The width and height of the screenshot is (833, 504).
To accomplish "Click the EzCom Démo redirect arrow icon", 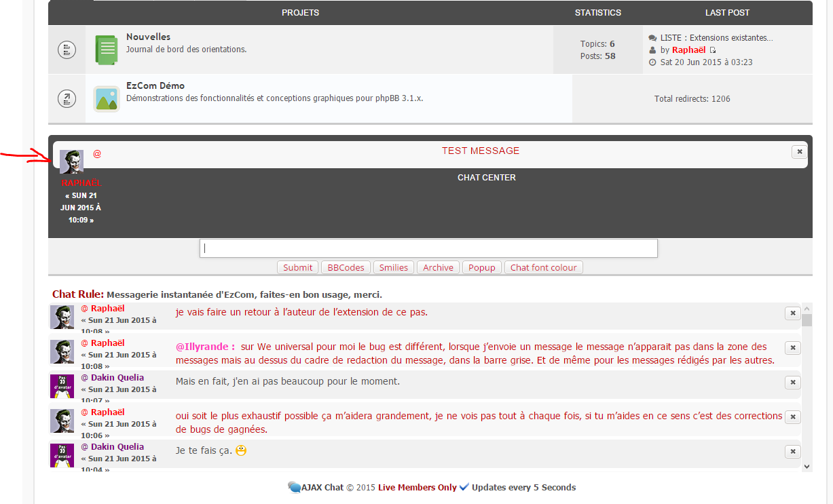I will pyautogui.click(x=67, y=98).
